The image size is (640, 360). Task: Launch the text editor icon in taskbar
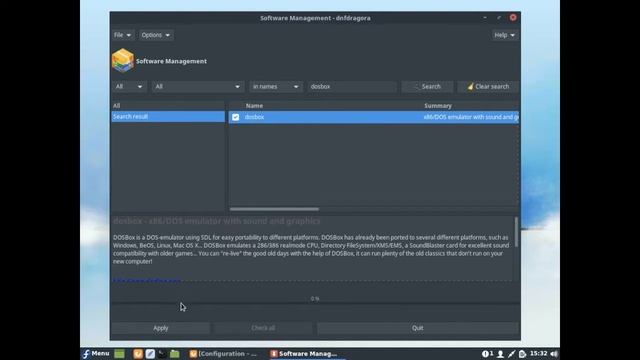pyautogui.click(x=150, y=354)
